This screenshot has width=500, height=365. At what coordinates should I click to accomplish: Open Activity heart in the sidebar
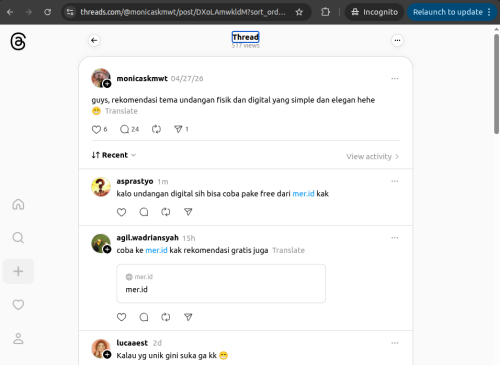[18, 305]
